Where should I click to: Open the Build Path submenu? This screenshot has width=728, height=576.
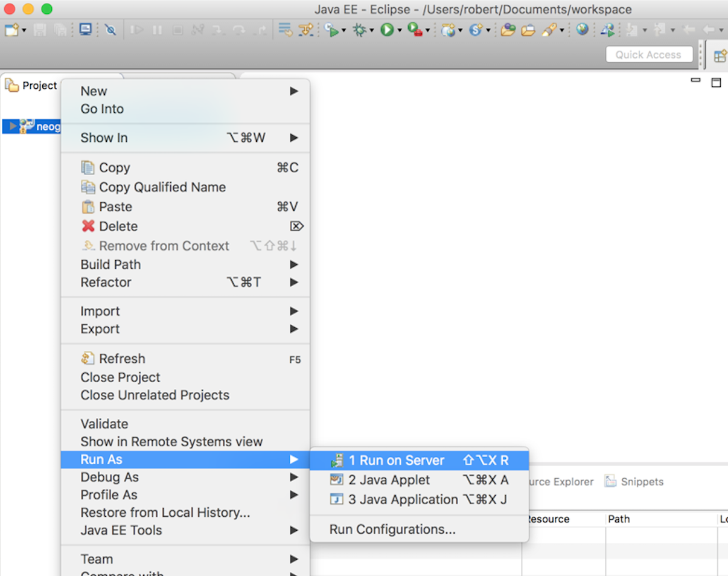pos(185,265)
